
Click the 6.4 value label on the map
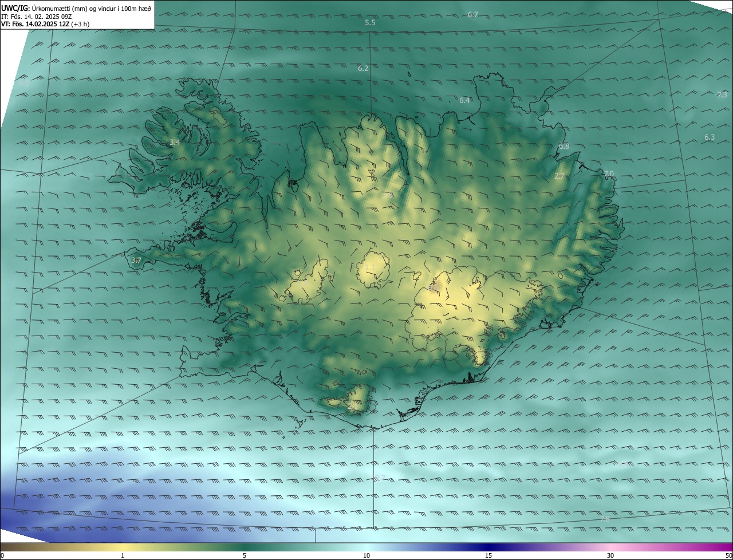464,101
